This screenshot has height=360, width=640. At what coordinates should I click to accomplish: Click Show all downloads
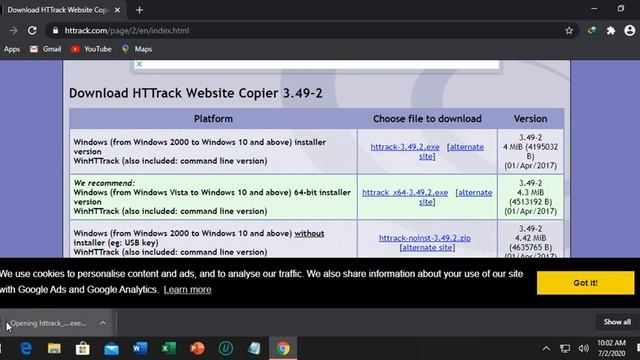[x=617, y=322]
